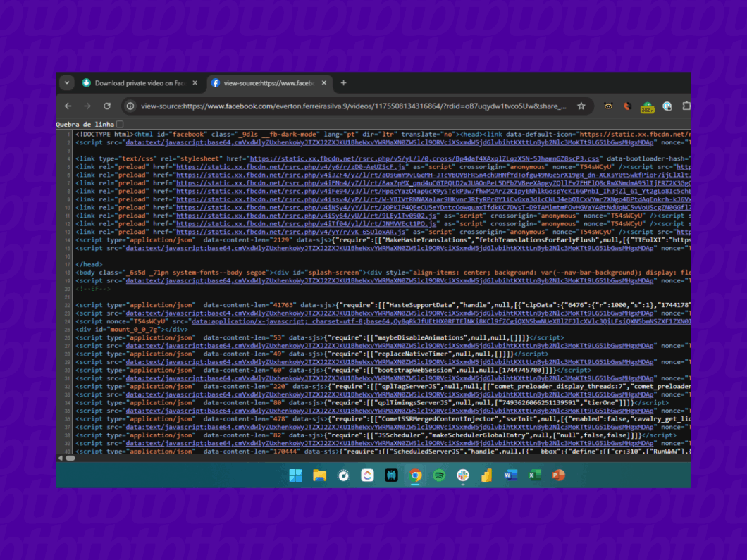The image size is (747, 560).
Task: Click the <!DOCTYPE html> text on line 1
Action: (x=105, y=135)
